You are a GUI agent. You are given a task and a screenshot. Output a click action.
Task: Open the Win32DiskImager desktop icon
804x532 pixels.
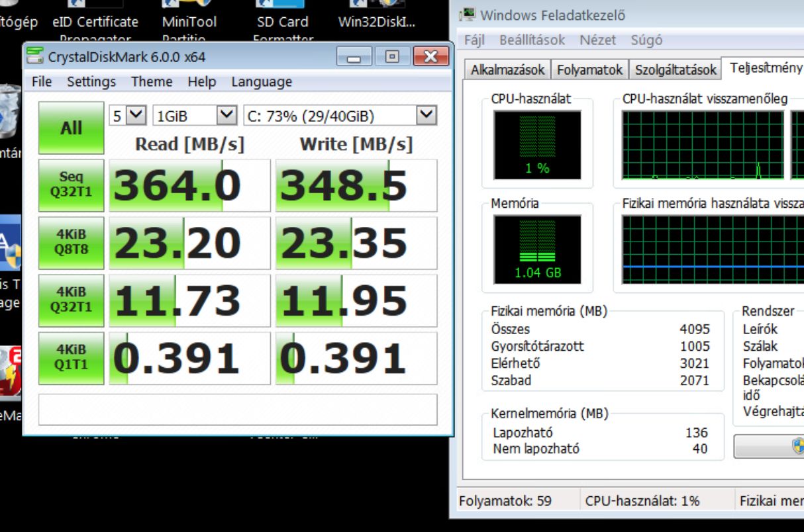[x=377, y=17]
